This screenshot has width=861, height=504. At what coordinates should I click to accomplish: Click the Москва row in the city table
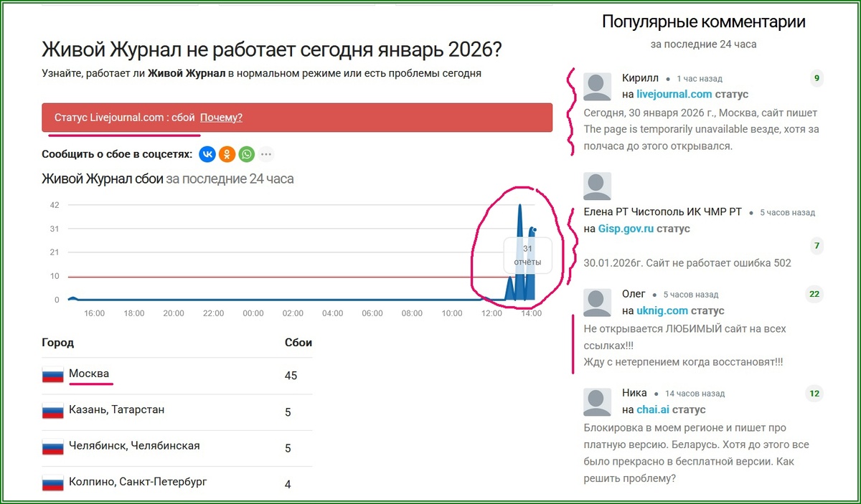click(89, 374)
